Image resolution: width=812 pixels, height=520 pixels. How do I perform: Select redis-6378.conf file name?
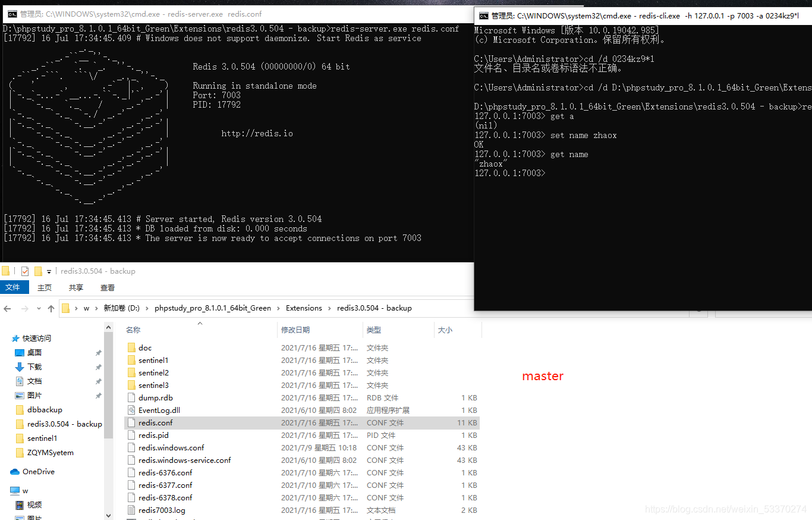pyautogui.click(x=165, y=497)
